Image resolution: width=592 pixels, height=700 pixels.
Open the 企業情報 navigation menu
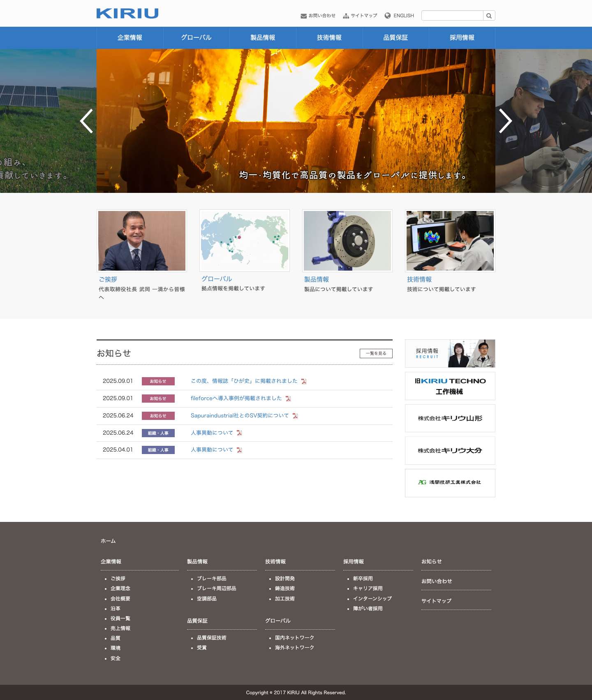[130, 38]
